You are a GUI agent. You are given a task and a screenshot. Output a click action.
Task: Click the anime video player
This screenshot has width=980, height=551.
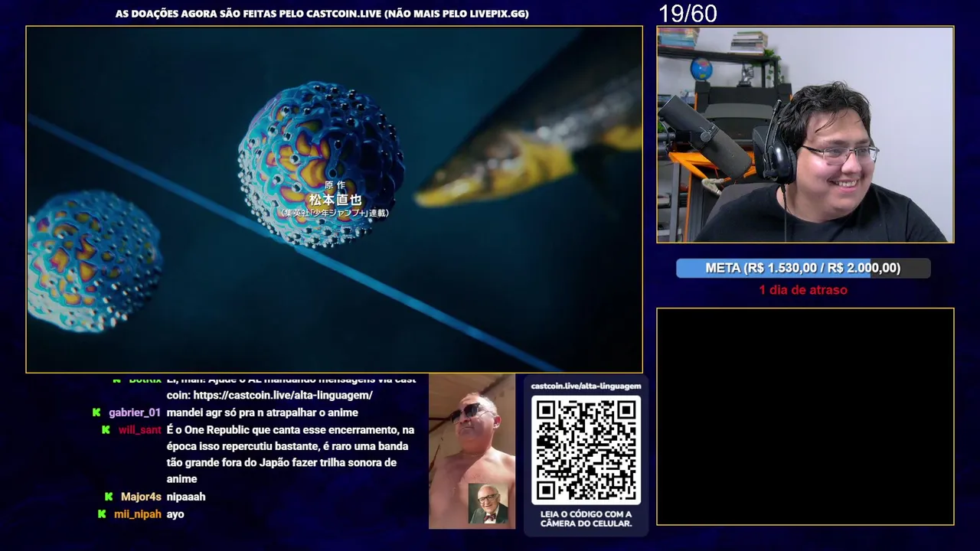(x=334, y=200)
